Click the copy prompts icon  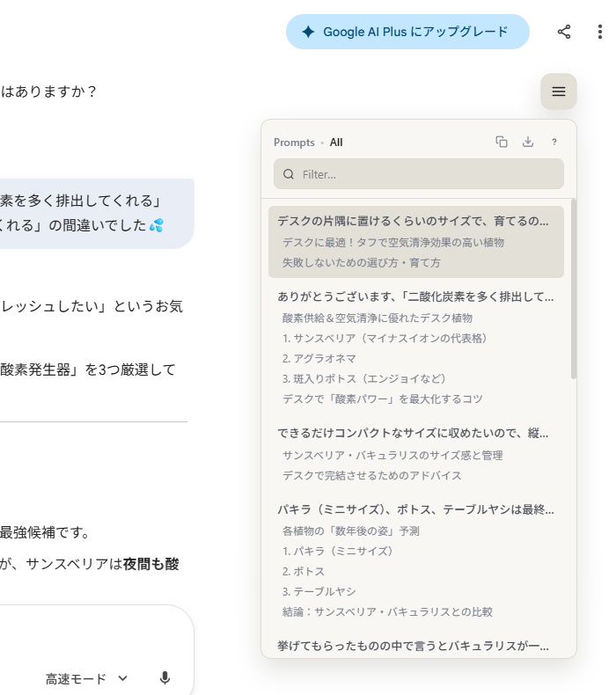coord(502,142)
